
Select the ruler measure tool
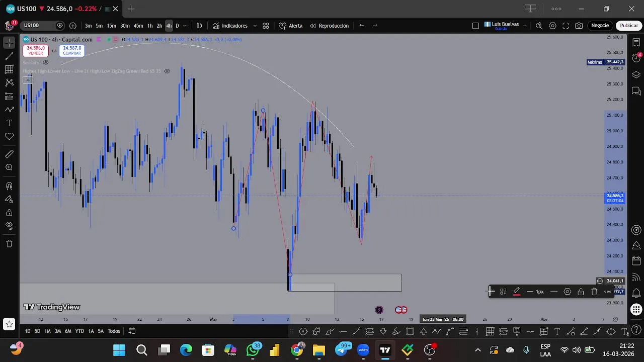tap(9, 154)
